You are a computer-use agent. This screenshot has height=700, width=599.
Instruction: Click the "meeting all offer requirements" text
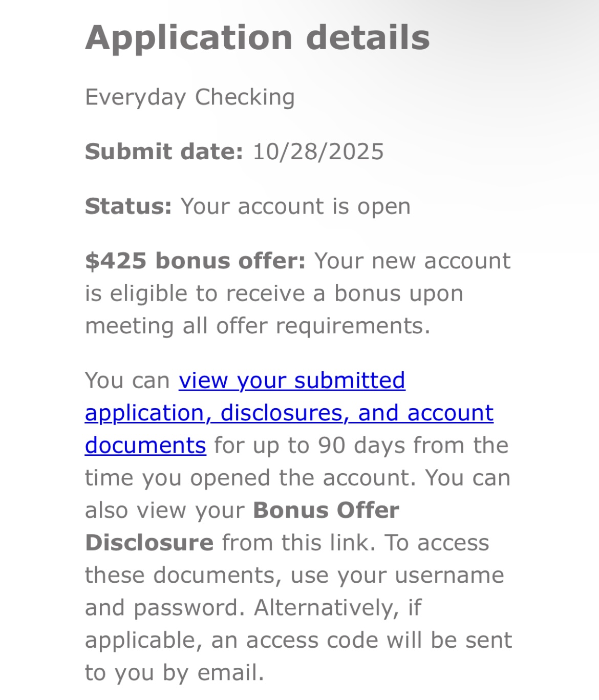[x=257, y=326]
